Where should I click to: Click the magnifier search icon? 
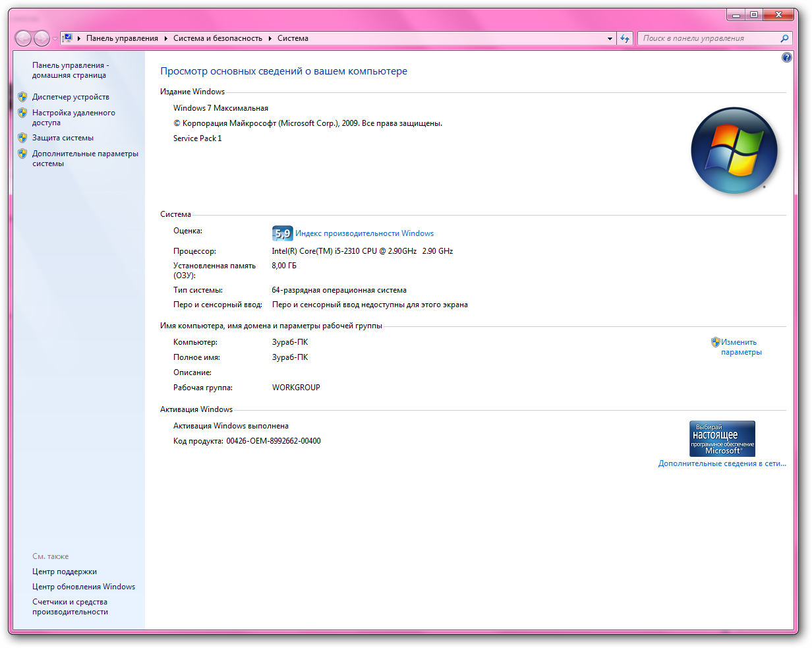(784, 38)
